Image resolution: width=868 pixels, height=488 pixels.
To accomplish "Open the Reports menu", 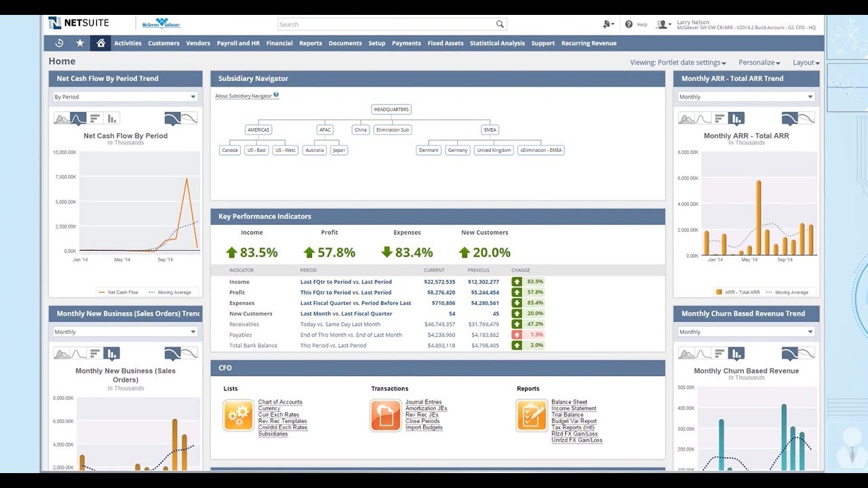I will 311,43.
